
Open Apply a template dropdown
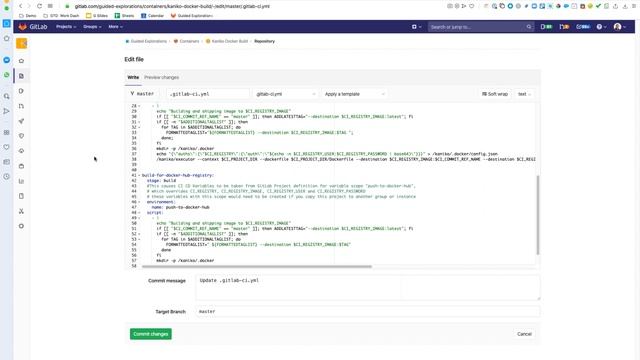354,94
